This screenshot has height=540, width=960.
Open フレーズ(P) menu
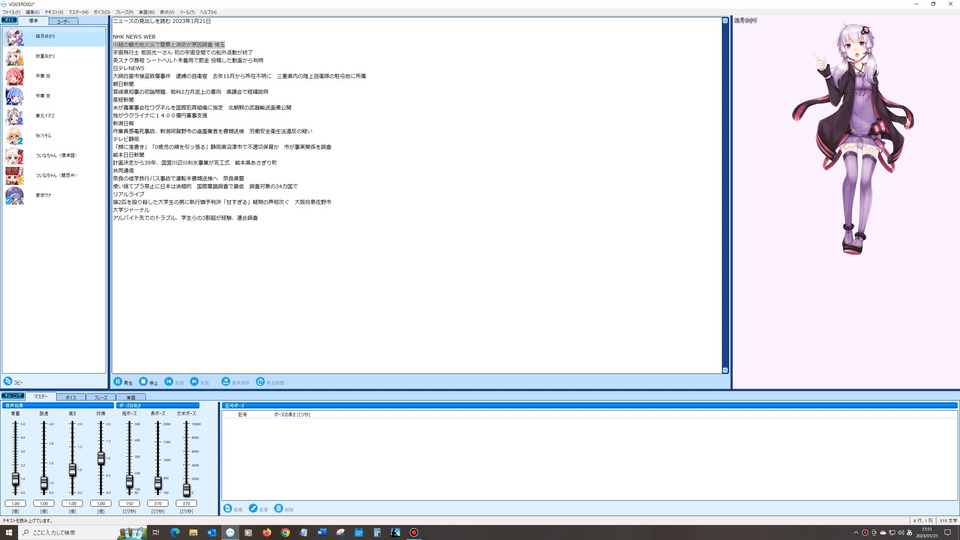pos(124,12)
